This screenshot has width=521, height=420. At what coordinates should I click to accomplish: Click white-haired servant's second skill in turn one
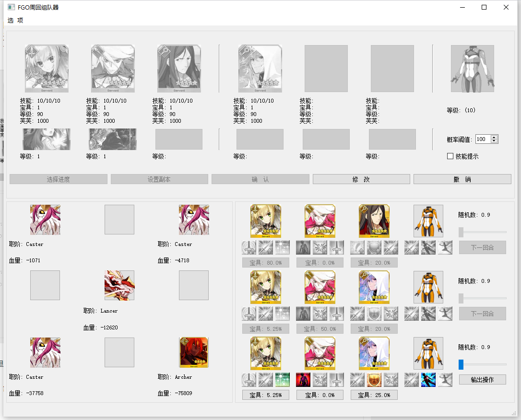coord(320,247)
